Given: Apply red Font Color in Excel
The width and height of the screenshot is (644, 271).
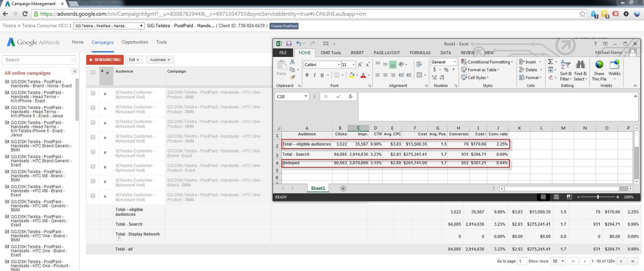Looking at the screenshot, I should 363,75.
